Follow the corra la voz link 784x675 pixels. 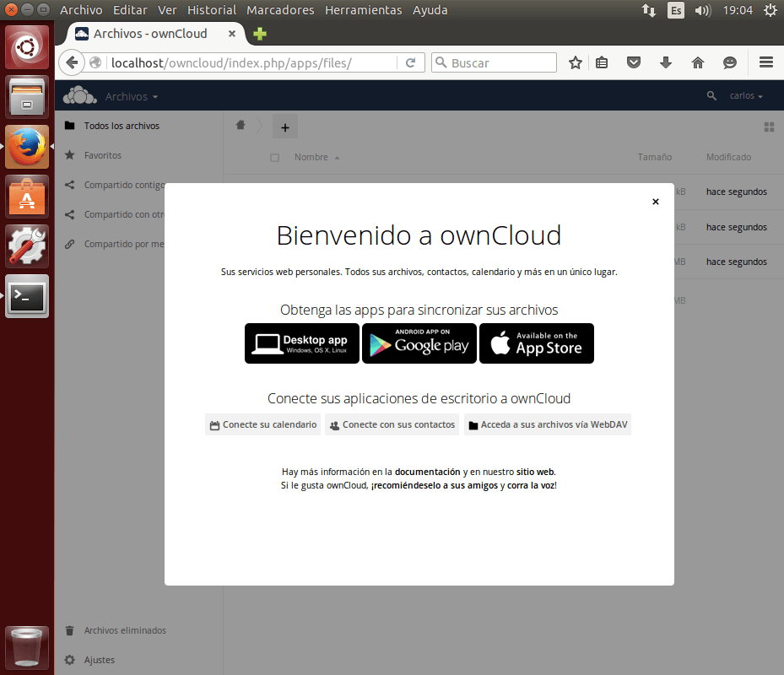(x=532, y=485)
